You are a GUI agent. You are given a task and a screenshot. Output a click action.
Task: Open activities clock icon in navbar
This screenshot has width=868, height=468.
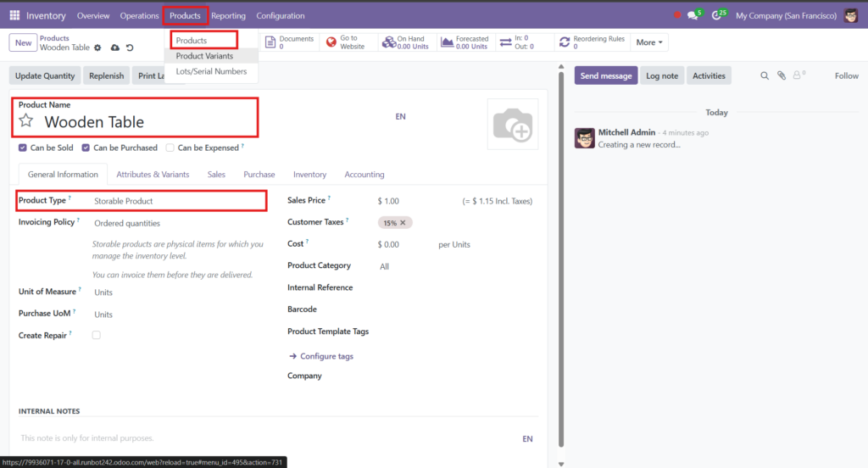[x=717, y=15]
